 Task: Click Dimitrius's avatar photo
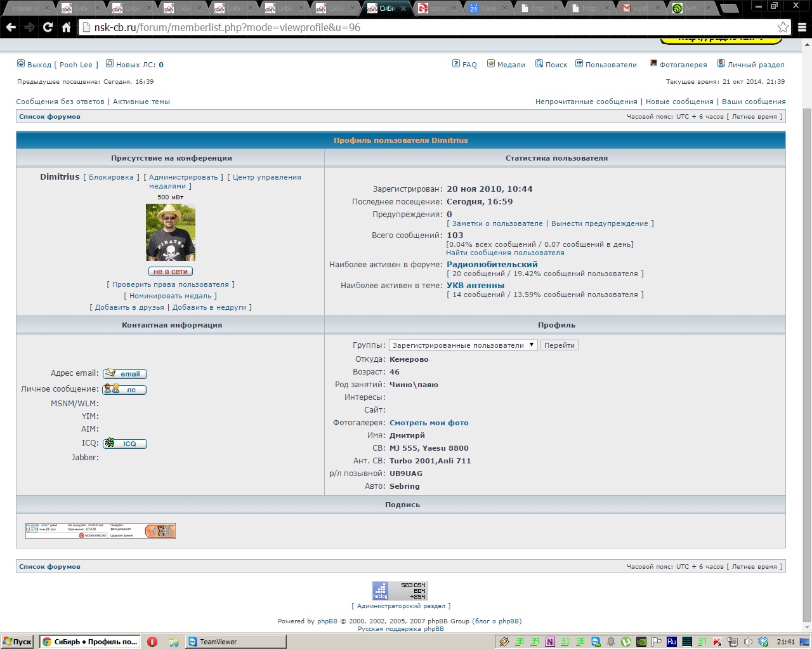(171, 232)
